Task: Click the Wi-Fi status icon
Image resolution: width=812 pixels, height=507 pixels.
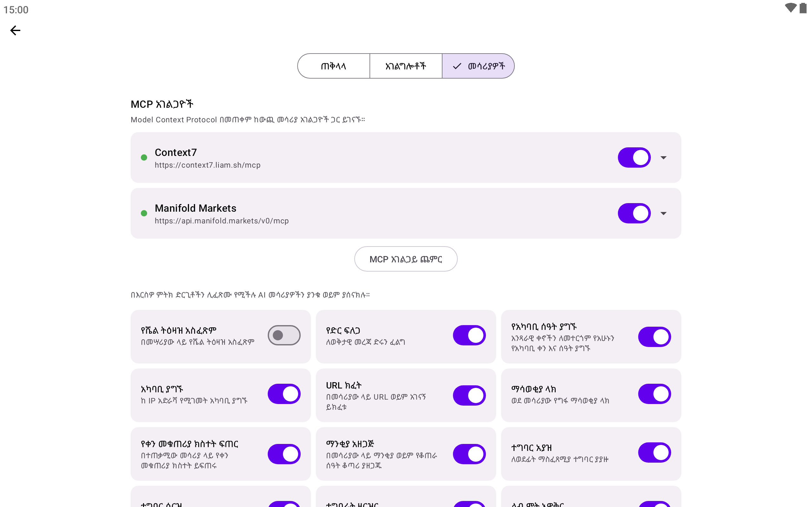Action: click(790, 8)
